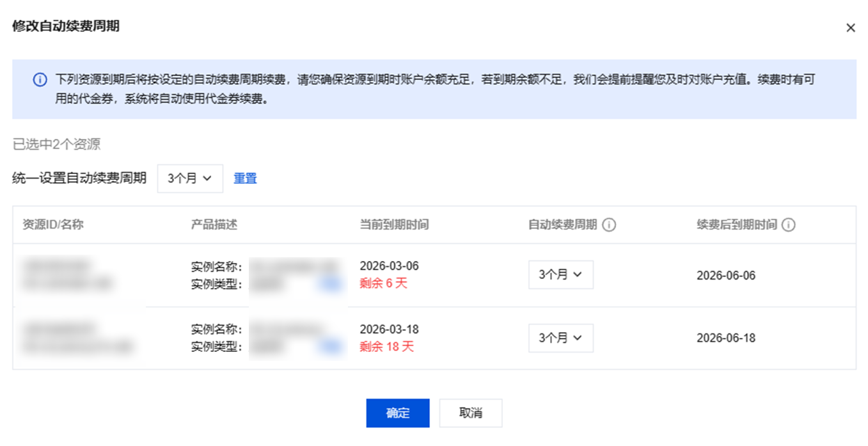Image resolution: width=868 pixels, height=446 pixels.
Task: Click the red 剩余 18 天 label
Action: pyautogui.click(x=386, y=347)
